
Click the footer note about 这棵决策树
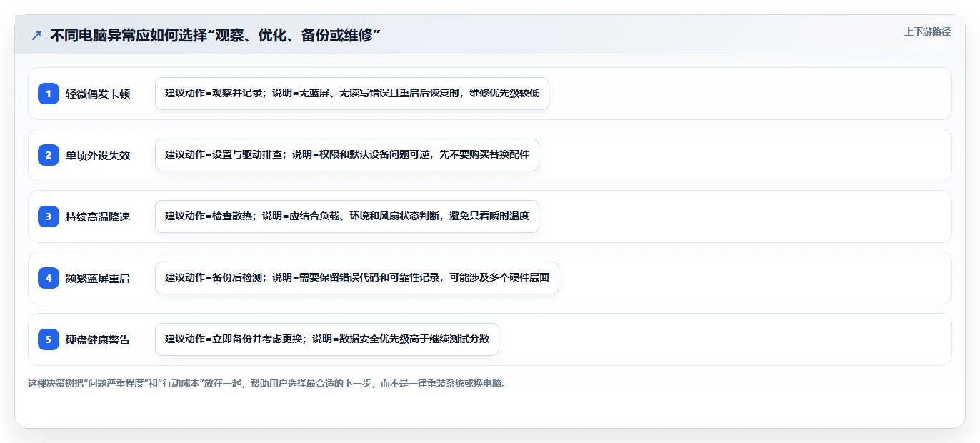click(x=269, y=383)
